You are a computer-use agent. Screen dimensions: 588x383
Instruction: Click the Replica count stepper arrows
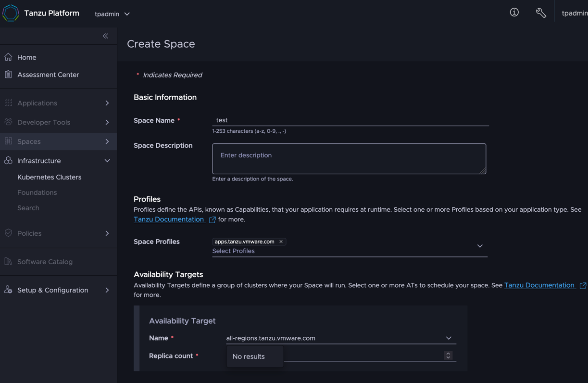click(448, 356)
